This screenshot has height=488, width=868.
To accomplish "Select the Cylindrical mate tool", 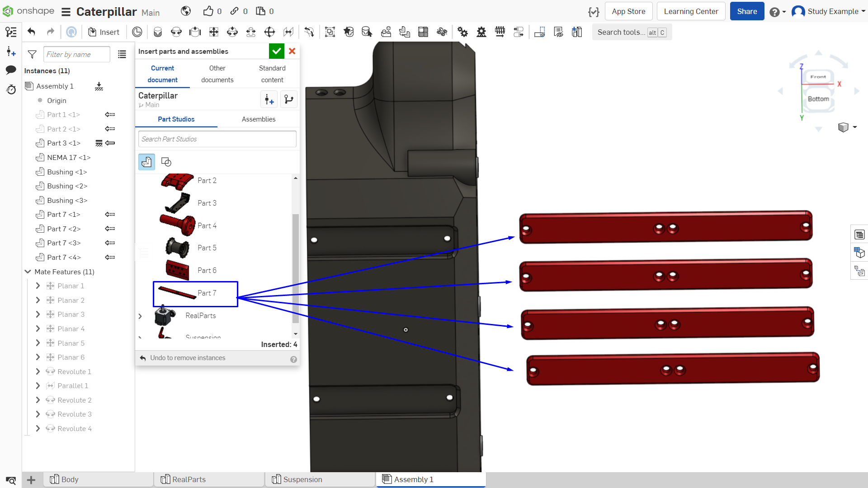I will (232, 32).
